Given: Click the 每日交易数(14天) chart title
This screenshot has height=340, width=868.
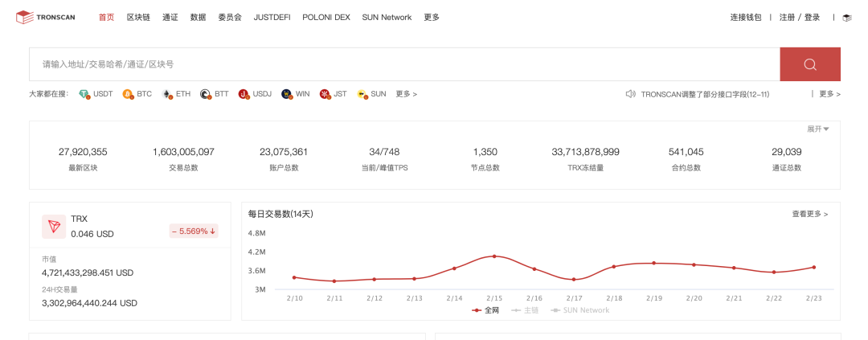Looking at the screenshot, I should [280, 214].
